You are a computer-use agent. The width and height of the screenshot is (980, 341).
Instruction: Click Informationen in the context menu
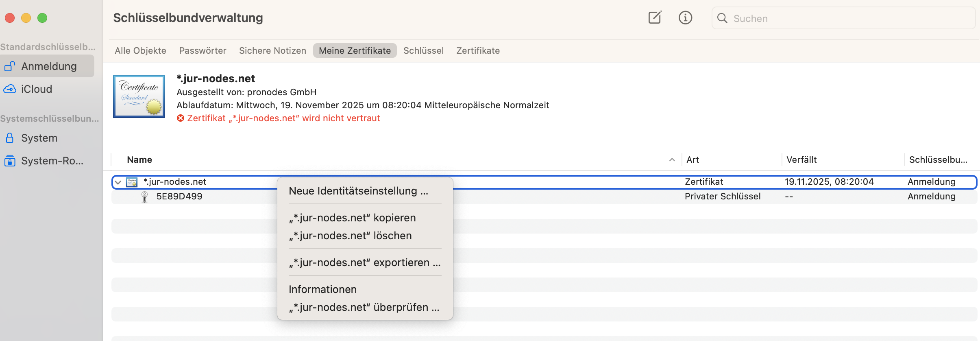pyautogui.click(x=322, y=289)
